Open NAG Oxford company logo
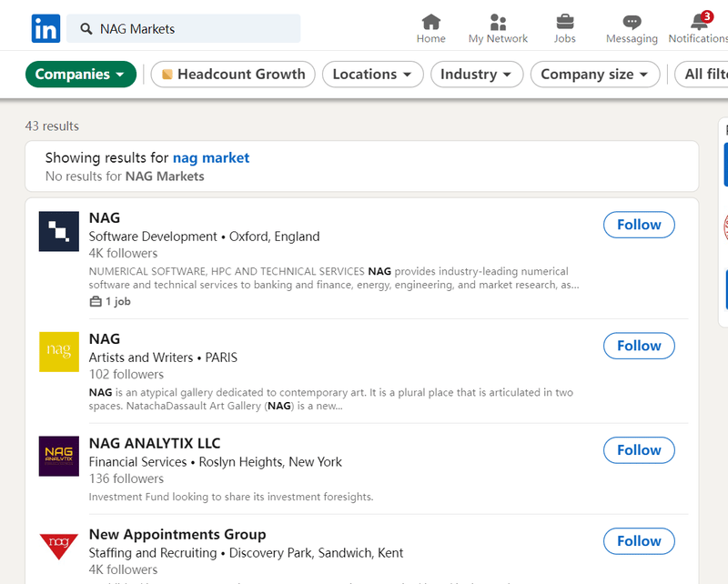The width and height of the screenshot is (728, 584). (x=59, y=231)
